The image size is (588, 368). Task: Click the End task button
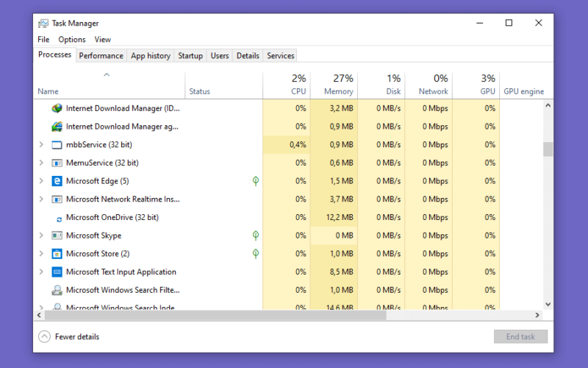[x=520, y=336]
